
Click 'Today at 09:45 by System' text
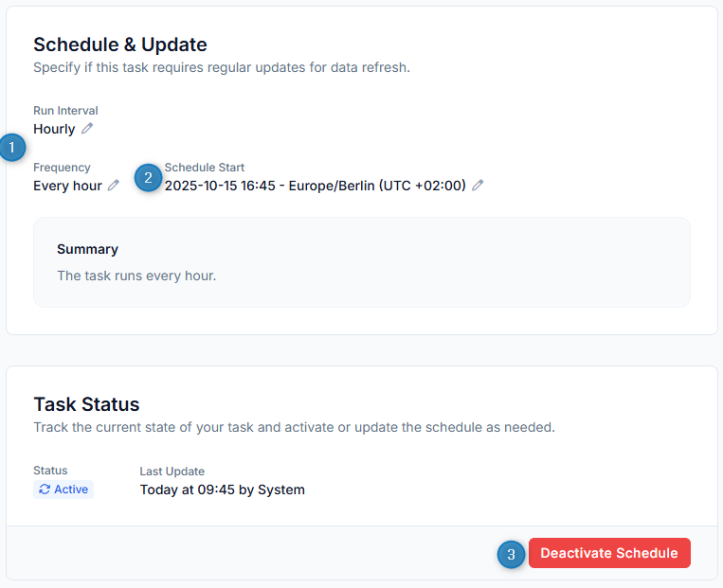[222, 490]
